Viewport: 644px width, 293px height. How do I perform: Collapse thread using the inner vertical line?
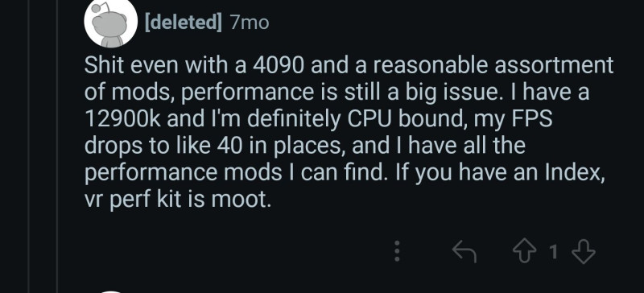[x=56, y=146]
